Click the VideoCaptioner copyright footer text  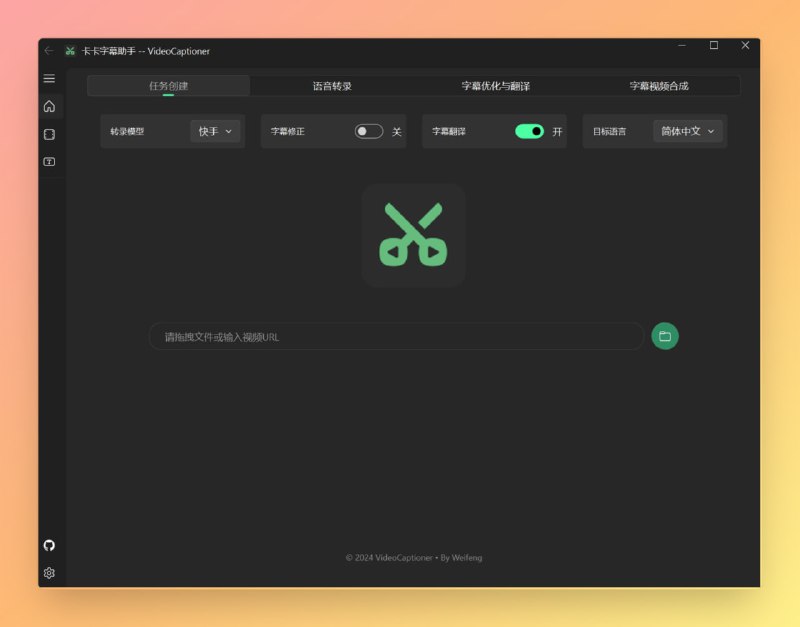[413, 558]
